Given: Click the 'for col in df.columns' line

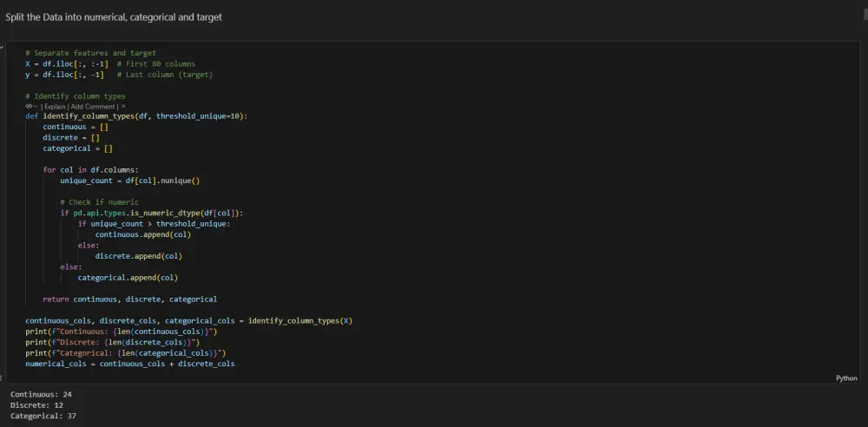Looking at the screenshot, I should pos(90,170).
